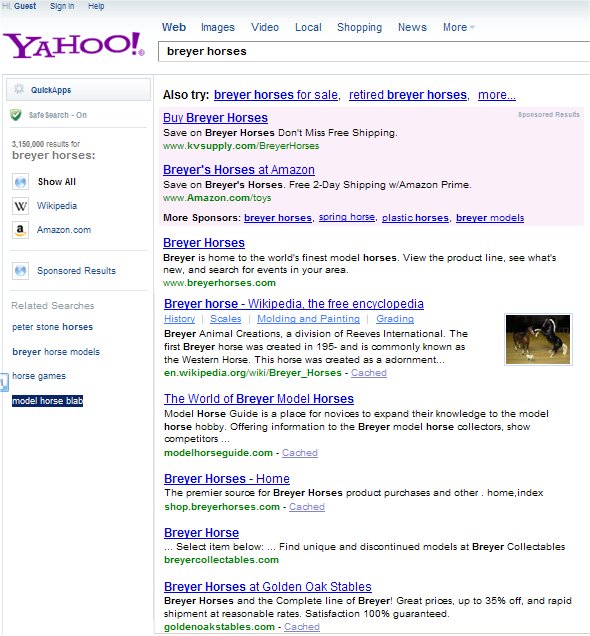Screen dimensions: 590x636
Task: Filter results by Amazon.com
Action: pos(64,230)
